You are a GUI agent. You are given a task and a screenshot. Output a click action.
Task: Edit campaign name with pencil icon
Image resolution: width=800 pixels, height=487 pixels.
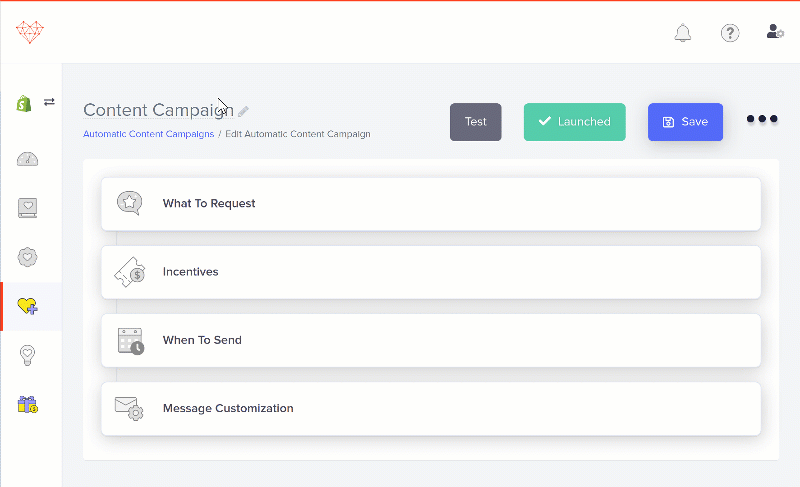pos(243,111)
